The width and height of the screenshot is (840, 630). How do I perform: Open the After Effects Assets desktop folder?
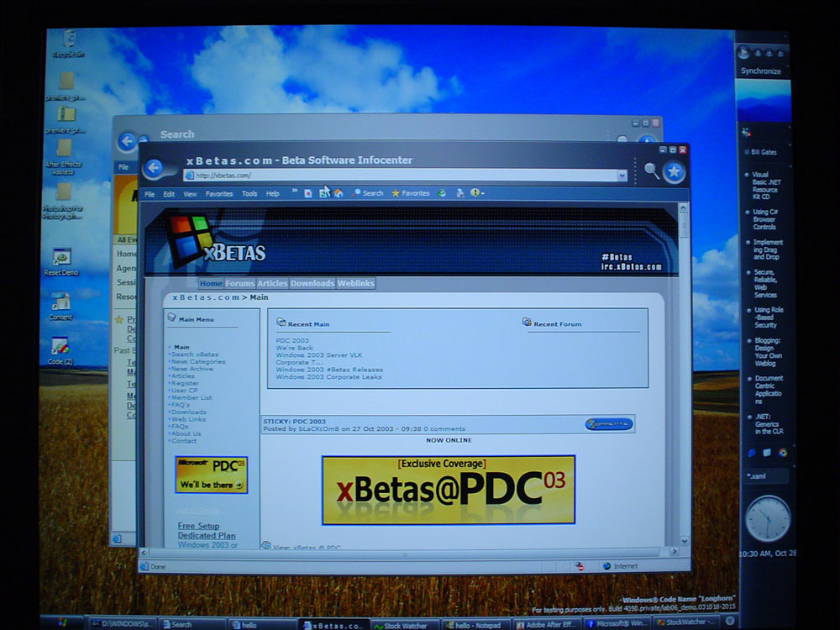[x=63, y=157]
